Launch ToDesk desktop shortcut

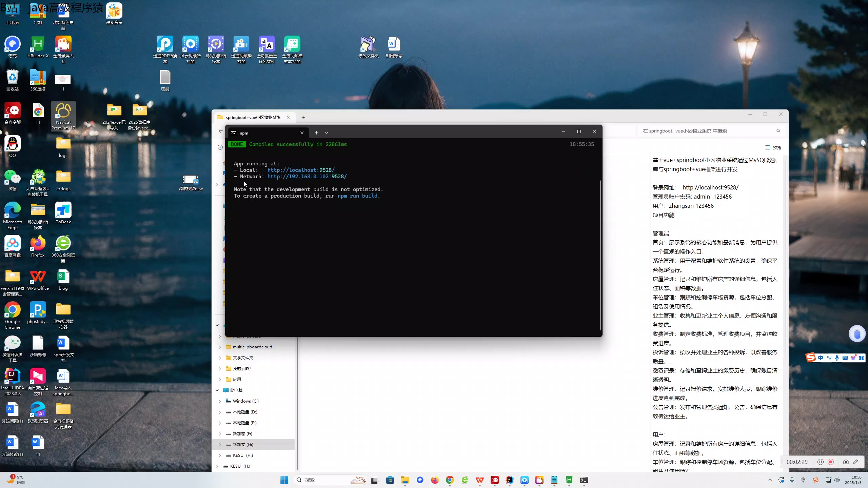[x=63, y=213]
